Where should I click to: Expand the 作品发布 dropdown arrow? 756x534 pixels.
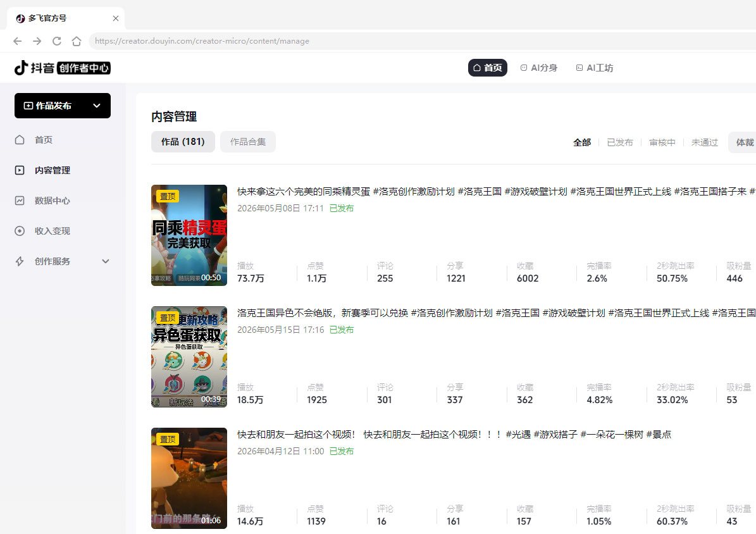coord(97,106)
